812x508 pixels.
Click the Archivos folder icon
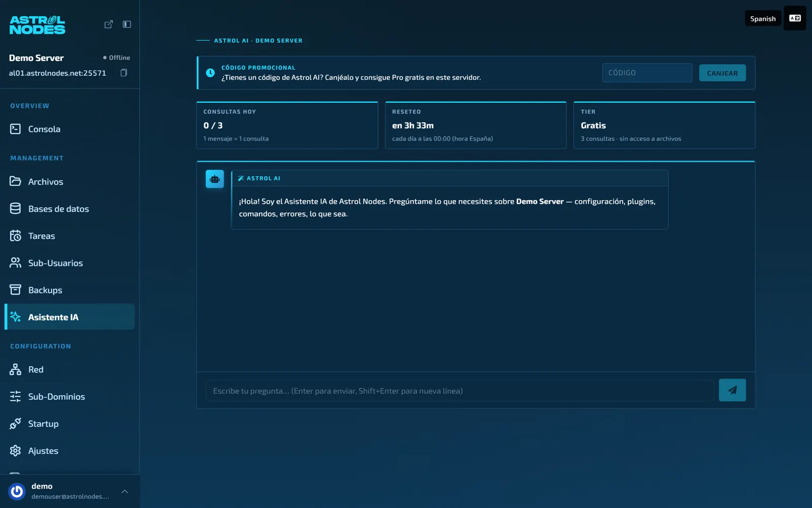tap(16, 181)
